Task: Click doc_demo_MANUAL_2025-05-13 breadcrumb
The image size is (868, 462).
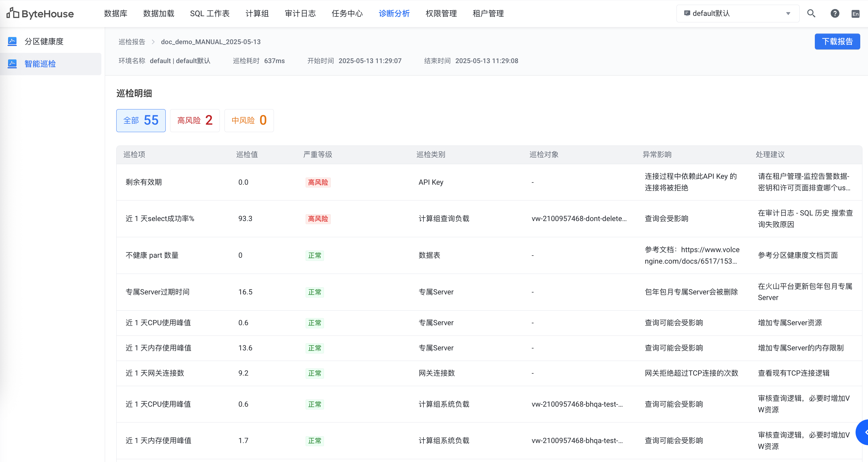Action: point(210,42)
